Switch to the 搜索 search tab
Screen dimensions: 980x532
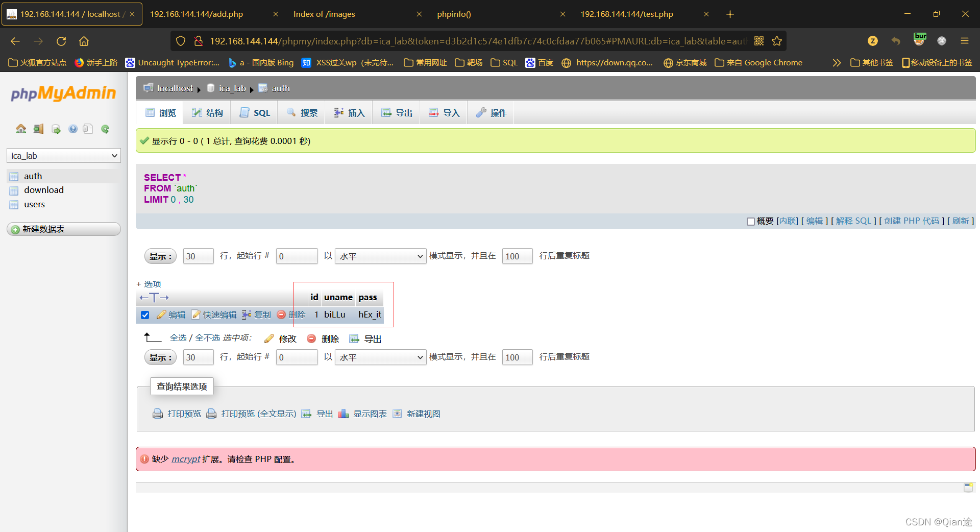click(302, 113)
